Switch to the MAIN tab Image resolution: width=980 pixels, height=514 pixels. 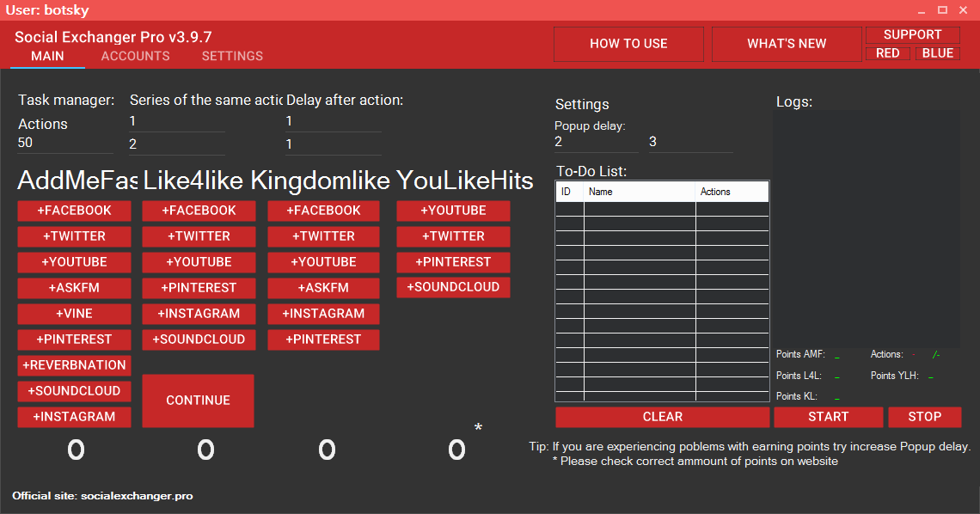tap(47, 56)
